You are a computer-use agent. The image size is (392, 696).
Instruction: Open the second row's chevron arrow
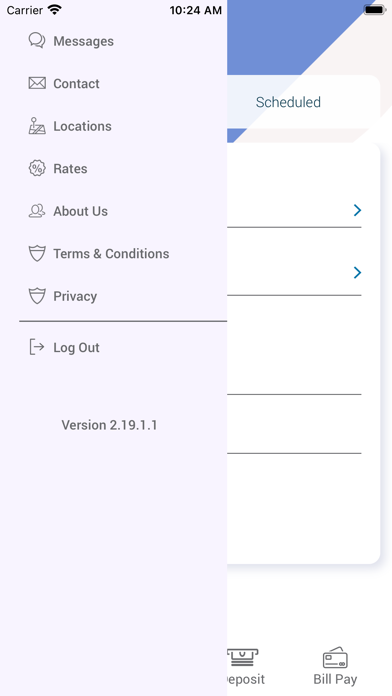[357, 273]
